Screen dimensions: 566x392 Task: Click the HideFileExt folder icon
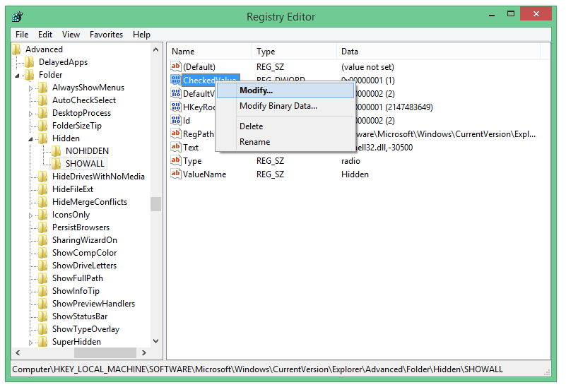click(43, 189)
